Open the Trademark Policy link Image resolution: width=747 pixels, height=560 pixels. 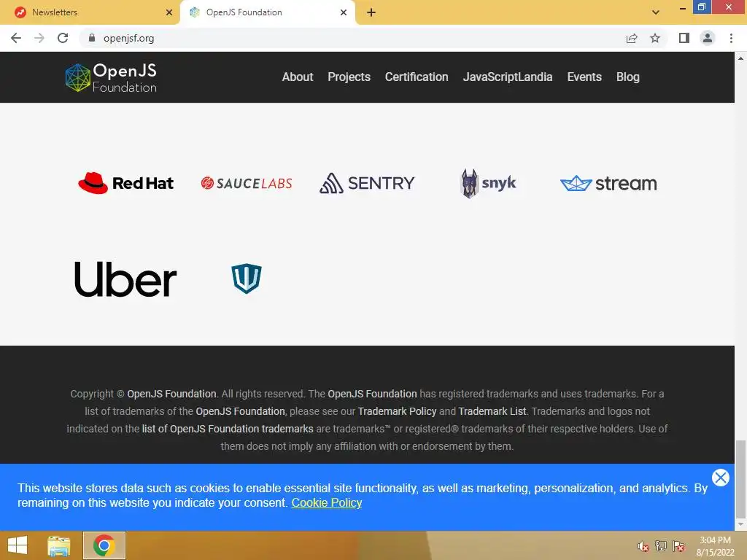(397, 411)
